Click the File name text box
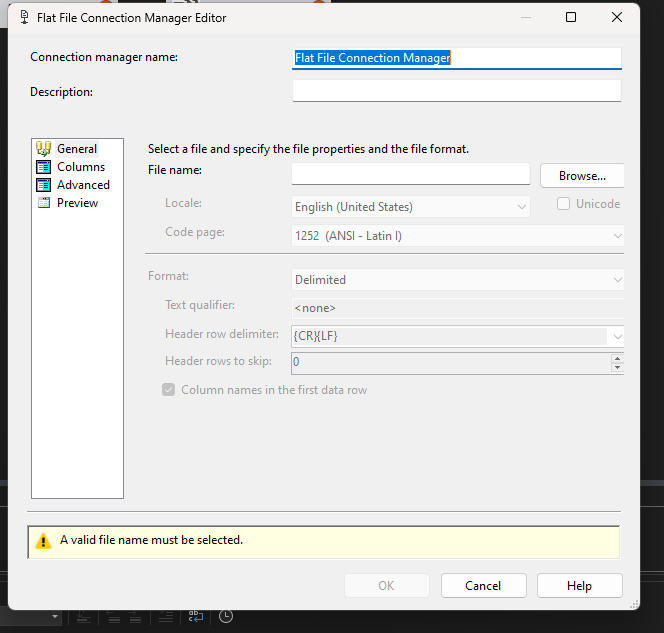 tap(411, 174)
